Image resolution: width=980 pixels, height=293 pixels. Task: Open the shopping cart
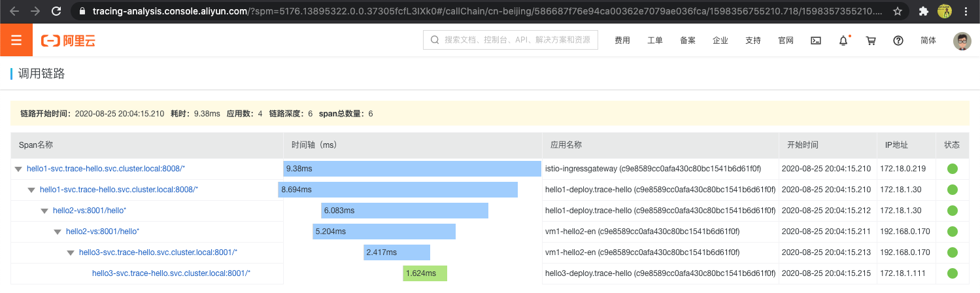pyautogui.click(x=871, y=41)
